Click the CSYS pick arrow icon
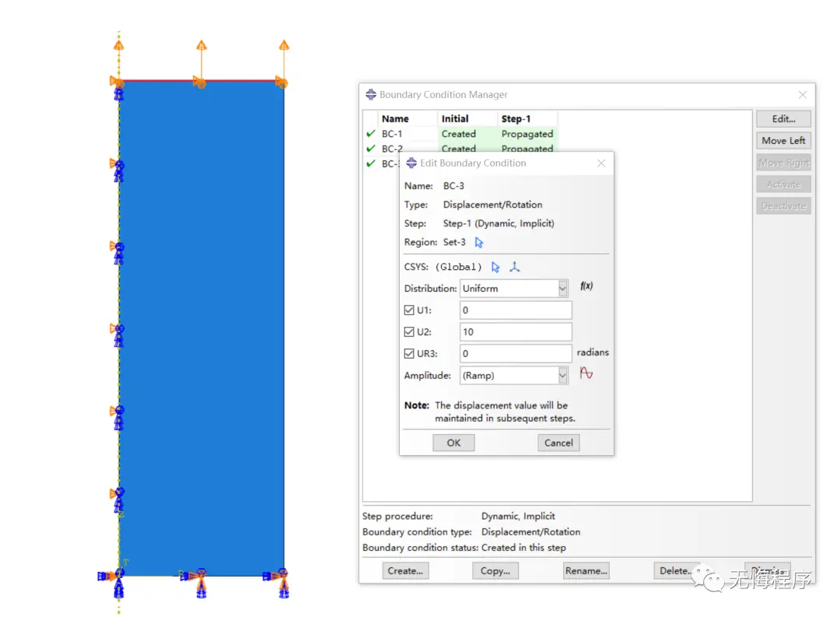Image resolution: width=840 pixels, height=617 pixels. pyautogui.click(x=495, y=267)
